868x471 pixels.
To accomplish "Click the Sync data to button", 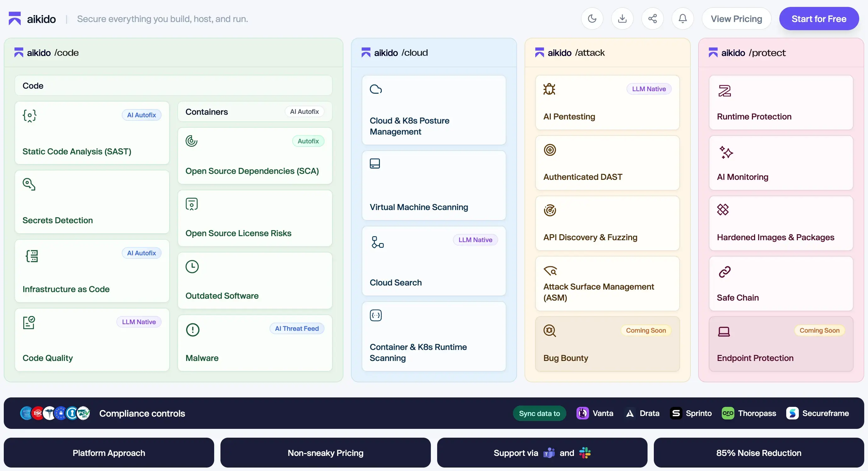I will [539, 413].
